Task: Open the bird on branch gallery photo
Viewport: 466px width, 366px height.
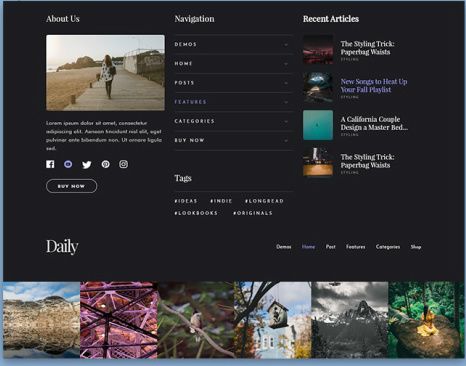Action: [x=196, y=320]
